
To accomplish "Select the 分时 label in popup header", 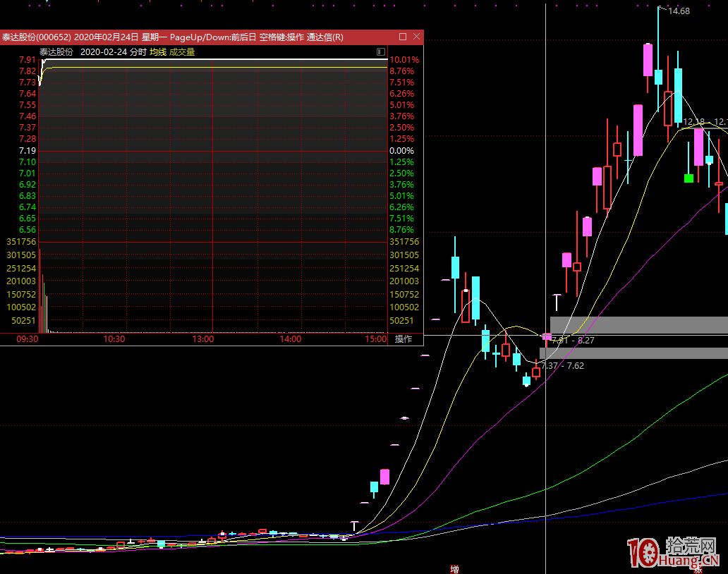I will (x=138, y=52).
